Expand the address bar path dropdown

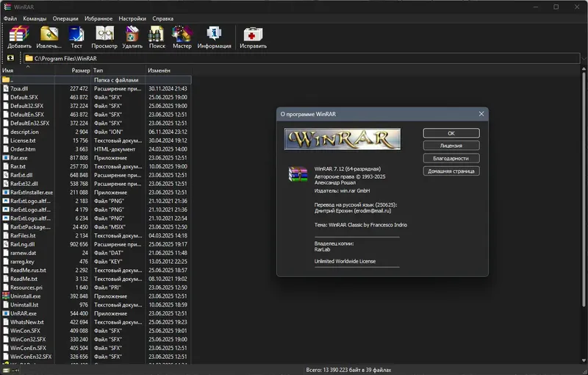point(584,59)
